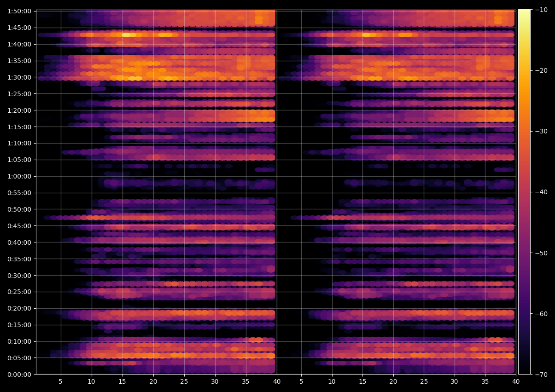Image resolution: width=555 pixels, height=392 pixels.
Task: Click the 1:45:00 time axis label
Action: pyautogui.click(x=19, y=28)
